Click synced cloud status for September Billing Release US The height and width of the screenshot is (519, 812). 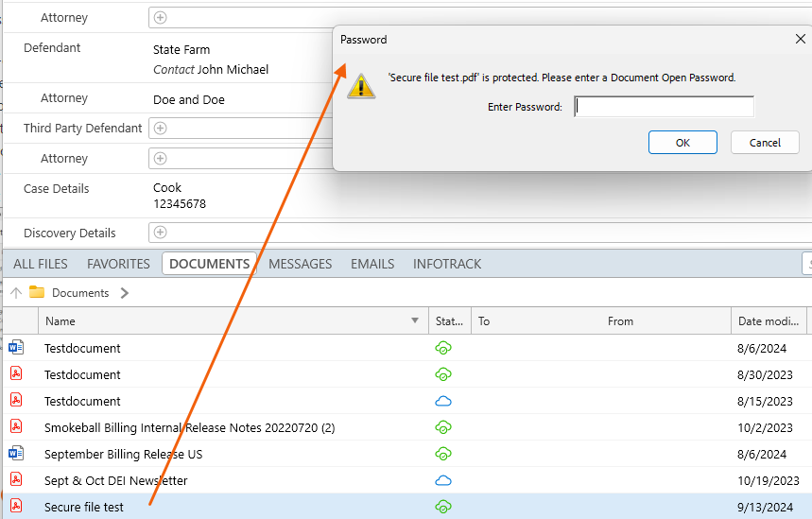point(443,455)
